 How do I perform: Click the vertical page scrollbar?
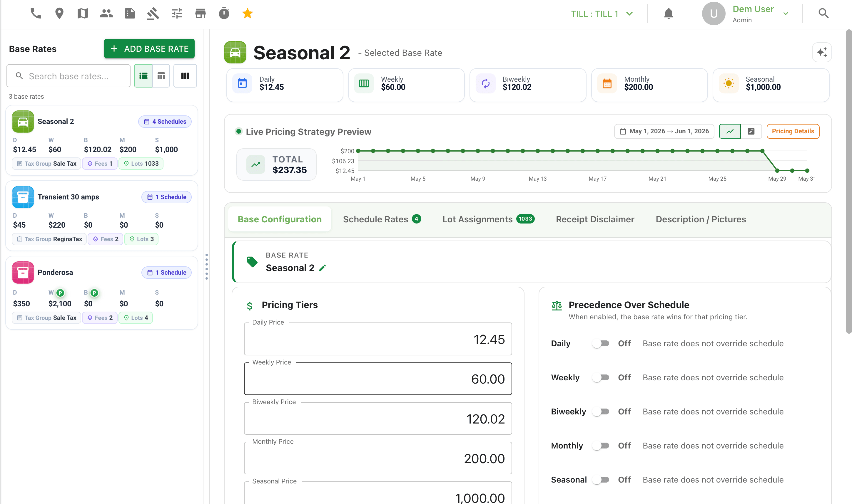[848, 182]
